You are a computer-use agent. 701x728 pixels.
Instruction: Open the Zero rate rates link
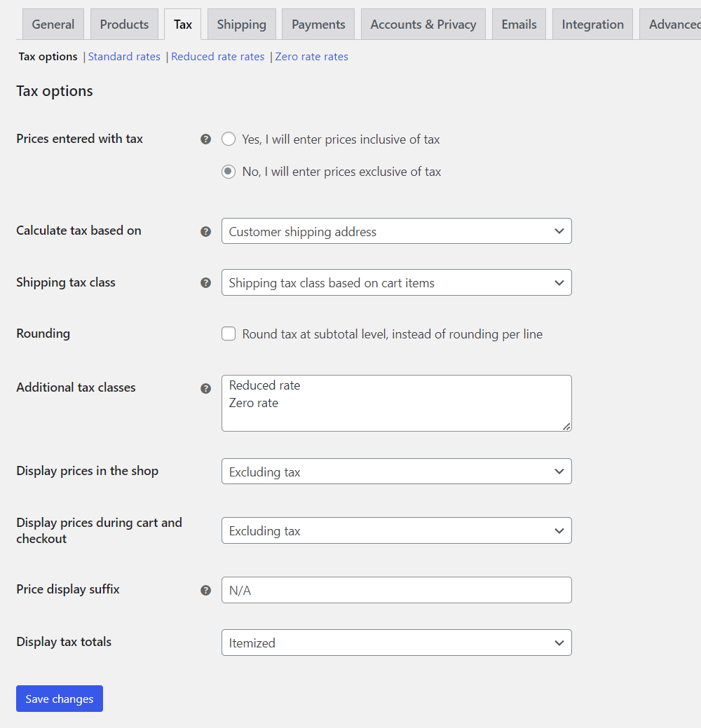click(x=311, y=57)
